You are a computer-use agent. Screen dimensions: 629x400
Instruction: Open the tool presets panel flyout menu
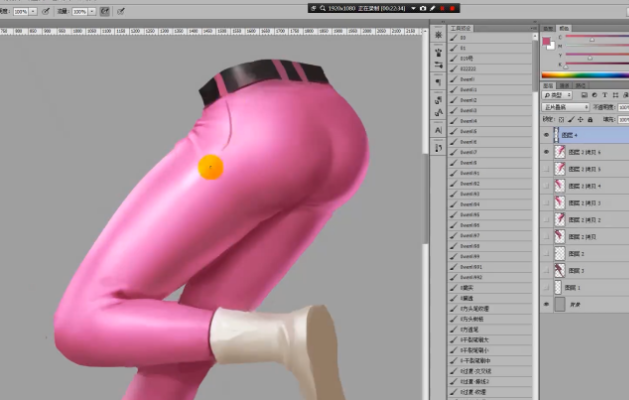pos(533,28)
